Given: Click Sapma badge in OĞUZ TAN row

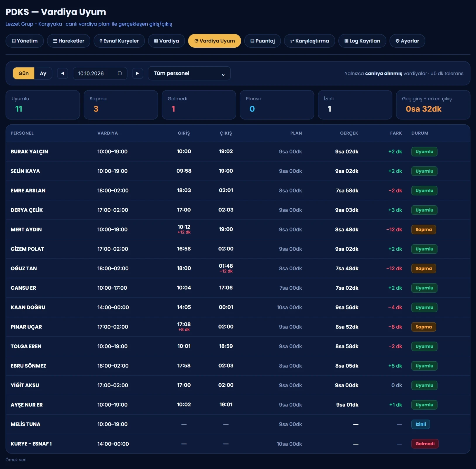Looking at the screenshot, I should (424, 269).
